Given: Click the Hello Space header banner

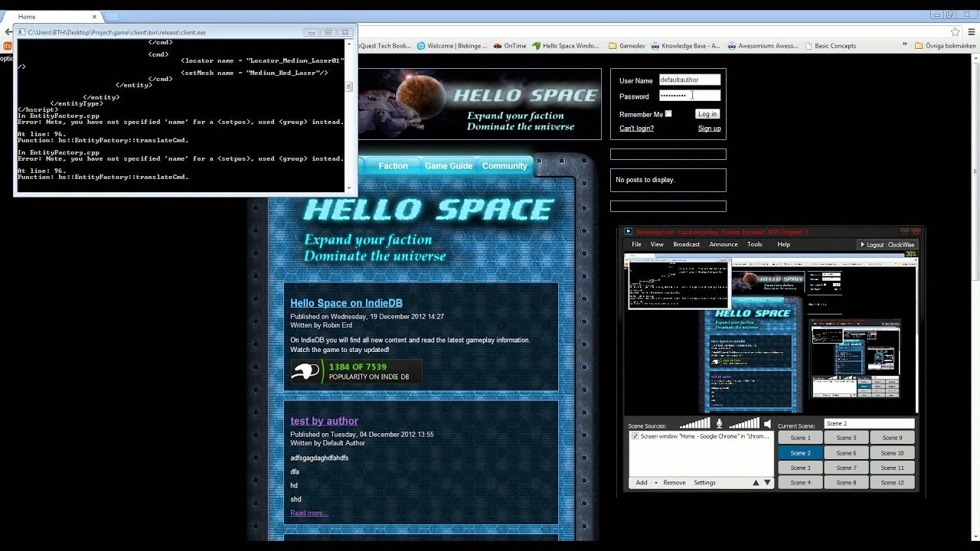Looking at the screenshot, I should (x=480, y=104).
